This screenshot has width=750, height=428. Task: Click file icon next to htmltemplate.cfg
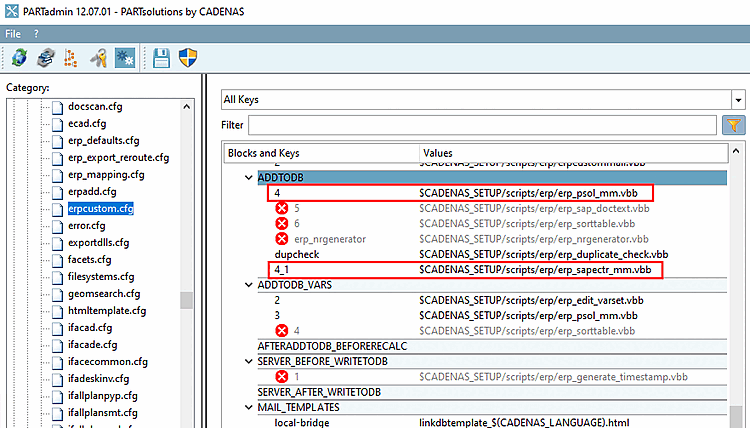pos(57,311)
